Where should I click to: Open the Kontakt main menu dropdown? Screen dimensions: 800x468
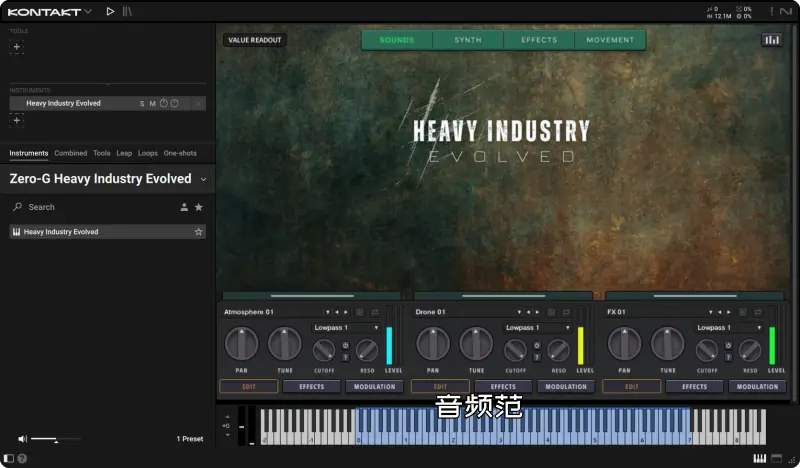click(88, 11)
